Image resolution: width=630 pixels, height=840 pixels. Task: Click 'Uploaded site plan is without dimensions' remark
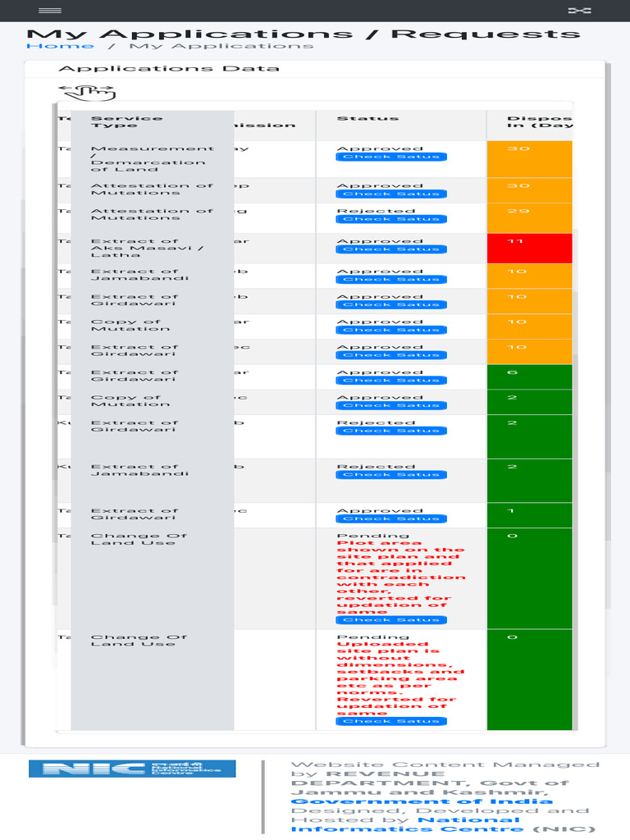click(x=400, y=678)
